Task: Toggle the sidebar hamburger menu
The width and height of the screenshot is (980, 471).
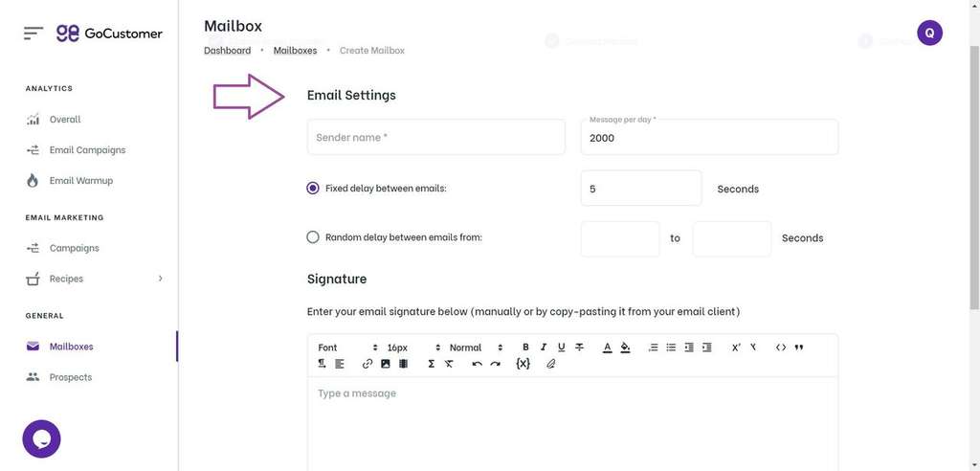Action: pos(33,34)
